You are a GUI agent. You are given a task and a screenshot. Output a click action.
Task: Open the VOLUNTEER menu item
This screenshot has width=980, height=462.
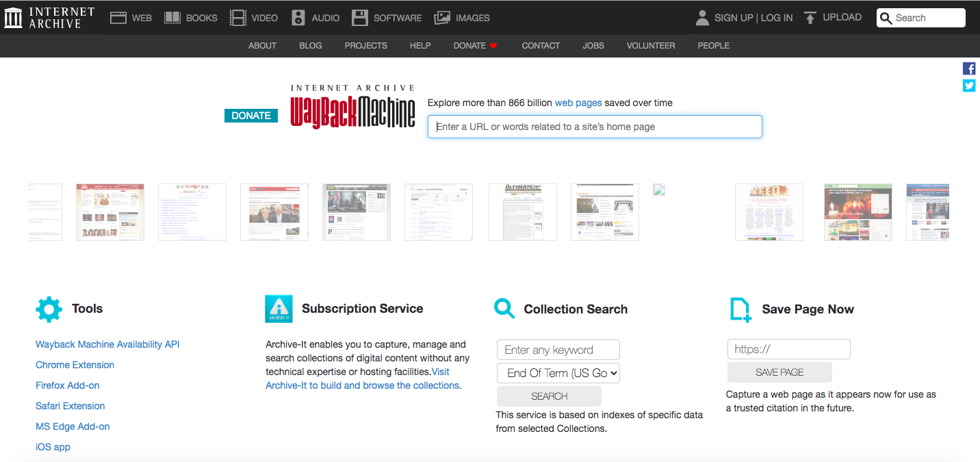click(651, 46)
